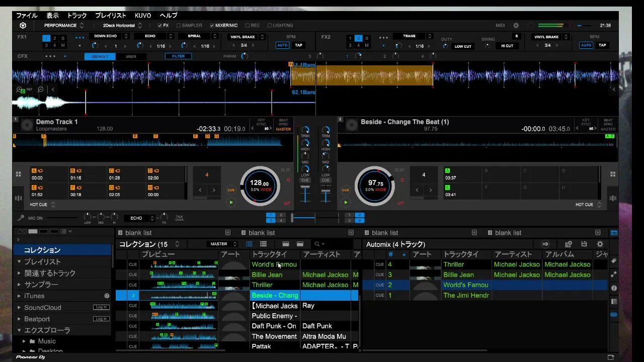Open the PERFORMANCE mode dropdown
The height and width of the screenshot is (362, 644).
tap(64, 26)
